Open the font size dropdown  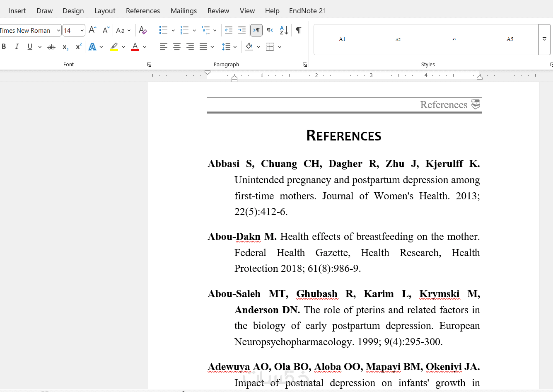point(82,30)
